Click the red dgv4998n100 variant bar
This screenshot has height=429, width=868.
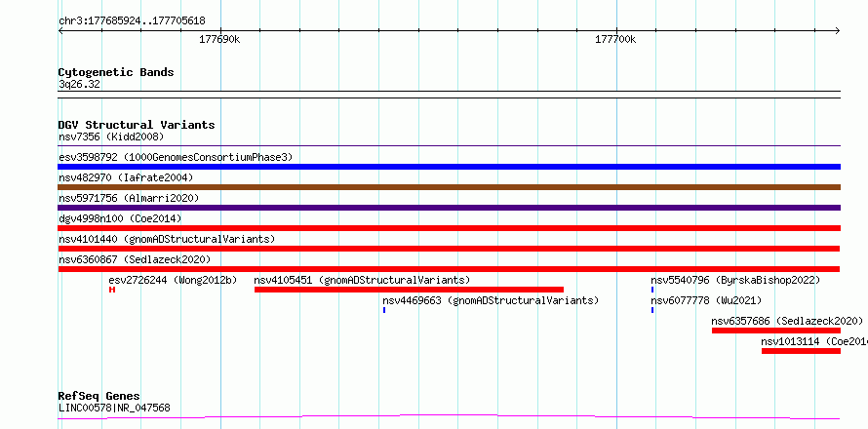point(450,228)
